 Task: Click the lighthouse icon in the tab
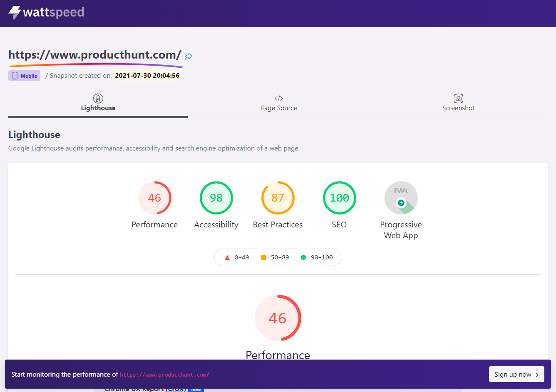coord(98,99)
